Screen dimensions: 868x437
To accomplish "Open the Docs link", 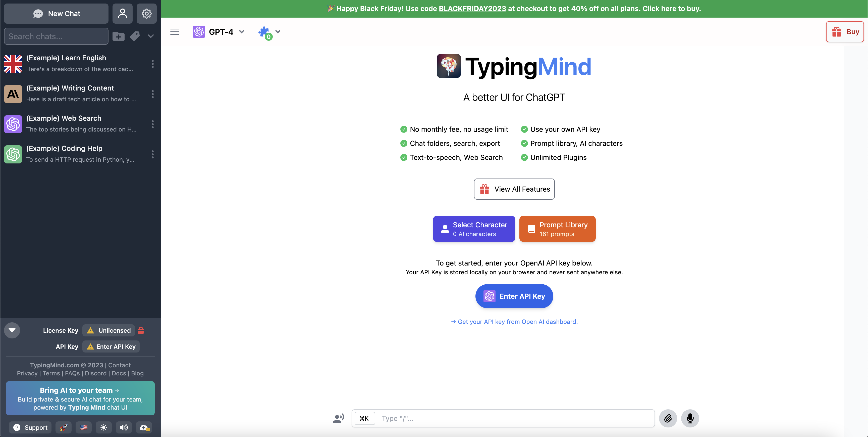I will [x=119, y=373].
